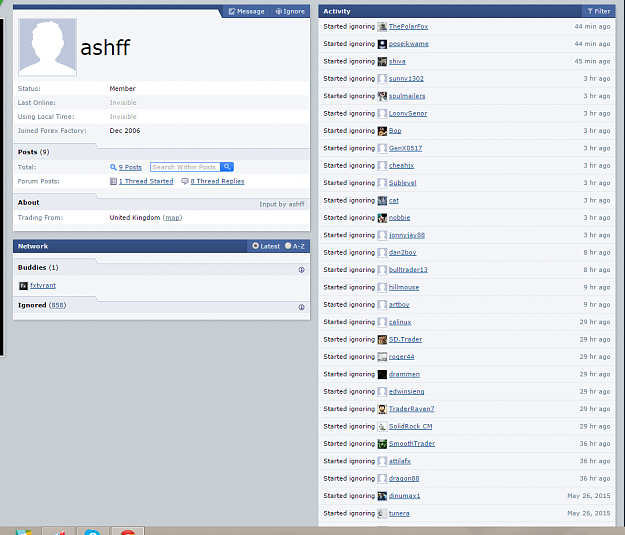Click the thread icon beside 1 Thread Started
The image size is (625, 535).
[113, 181]
